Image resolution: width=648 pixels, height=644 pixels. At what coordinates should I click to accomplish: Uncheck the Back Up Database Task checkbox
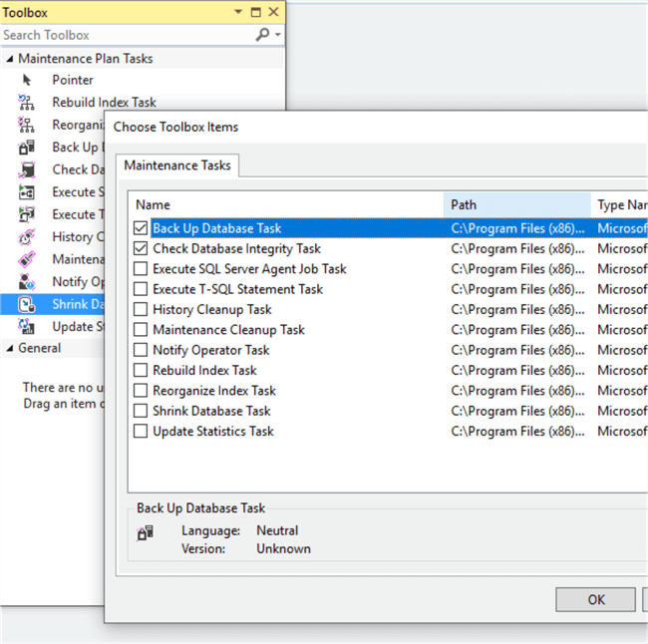pyautogui.click(x=141, y=228)
